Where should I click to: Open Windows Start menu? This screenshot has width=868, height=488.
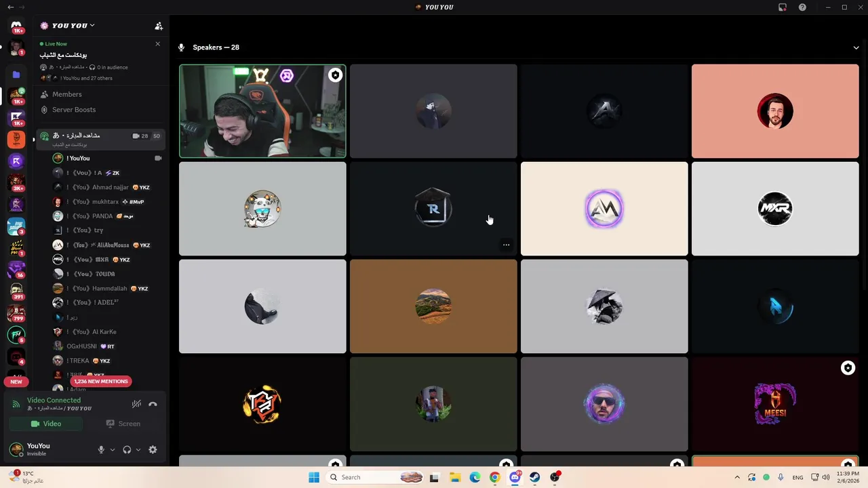(x=313, y=477)
